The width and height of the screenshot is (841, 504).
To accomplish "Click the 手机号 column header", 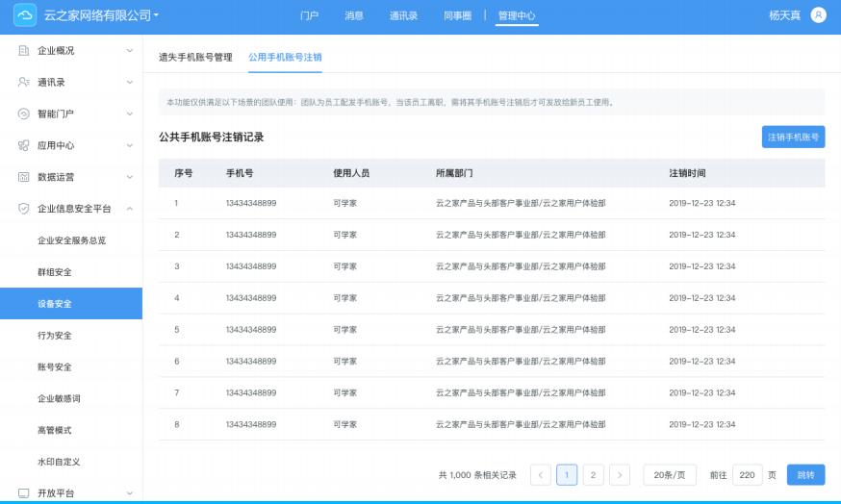I will click(240, 173).
